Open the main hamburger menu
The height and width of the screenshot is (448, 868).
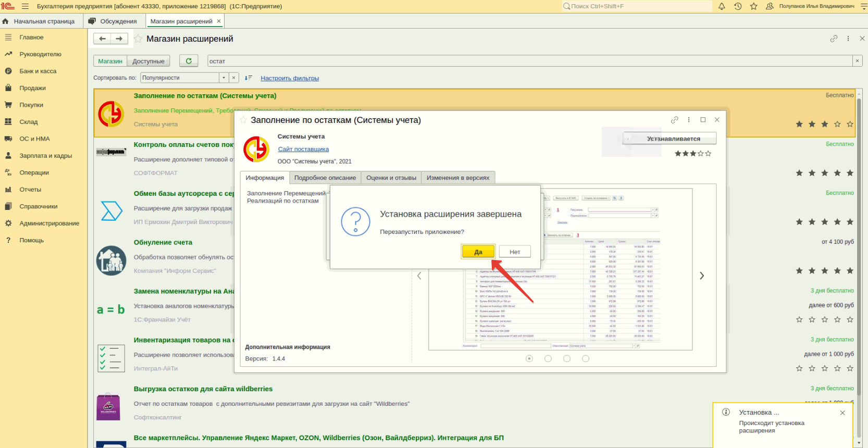click(25, 6)
